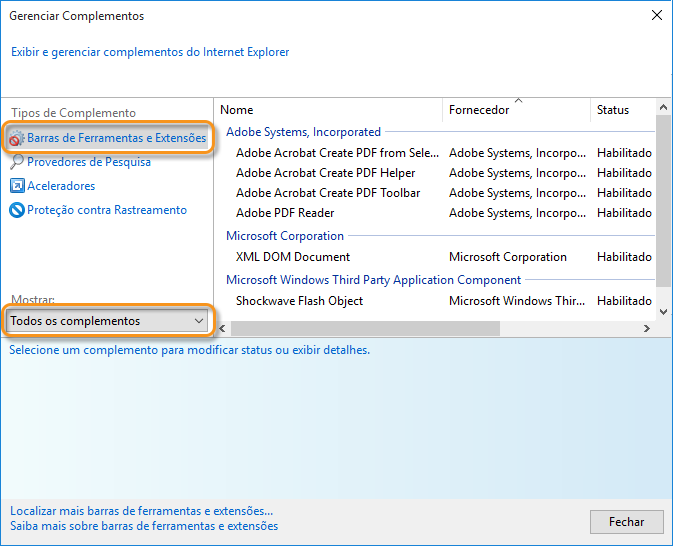Screen dimensions: 673x546
Task: Click Habilitado status of Shockwave Flash Object
Action: [x=624, y=301]
